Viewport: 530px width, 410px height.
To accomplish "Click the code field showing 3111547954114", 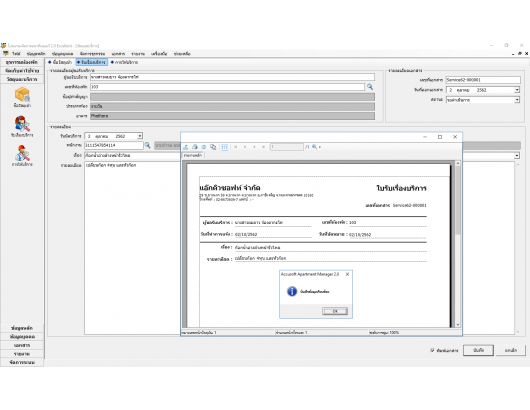I will [x=114, y=145].
